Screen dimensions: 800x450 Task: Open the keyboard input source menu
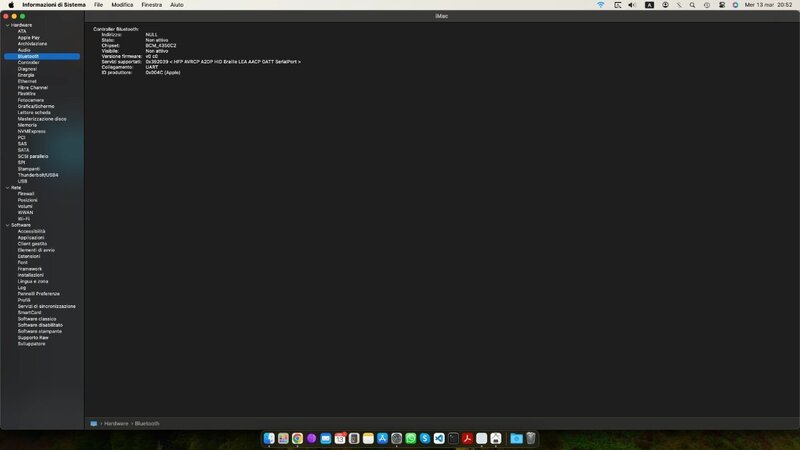coord(649,5)
